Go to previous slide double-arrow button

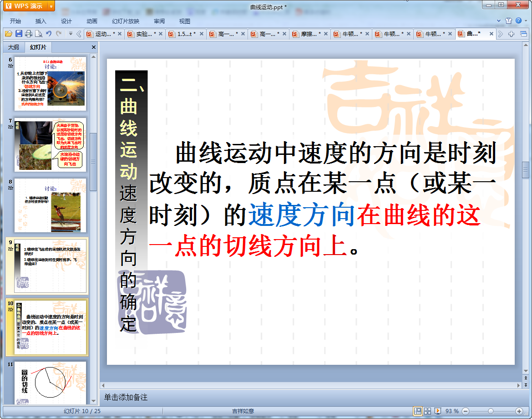526,378
